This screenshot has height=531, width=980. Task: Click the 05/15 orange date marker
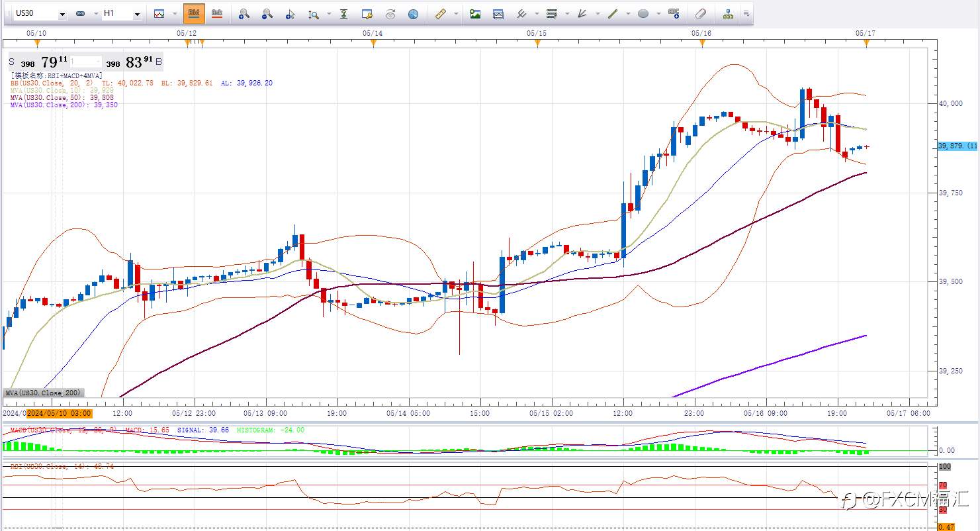[537, 43]
